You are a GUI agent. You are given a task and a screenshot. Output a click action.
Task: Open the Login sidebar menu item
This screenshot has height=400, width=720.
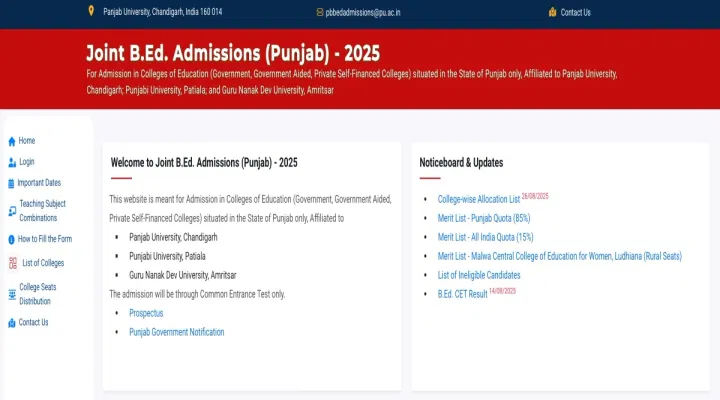click(x=27, y=162)
